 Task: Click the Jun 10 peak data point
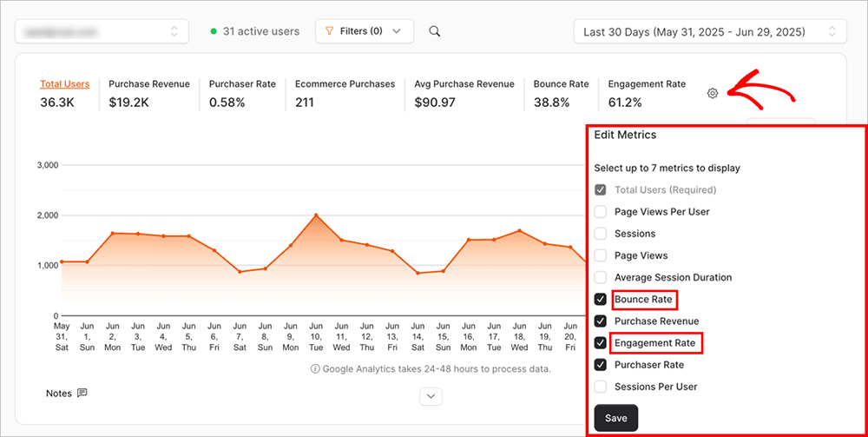[x=316, y=215]
